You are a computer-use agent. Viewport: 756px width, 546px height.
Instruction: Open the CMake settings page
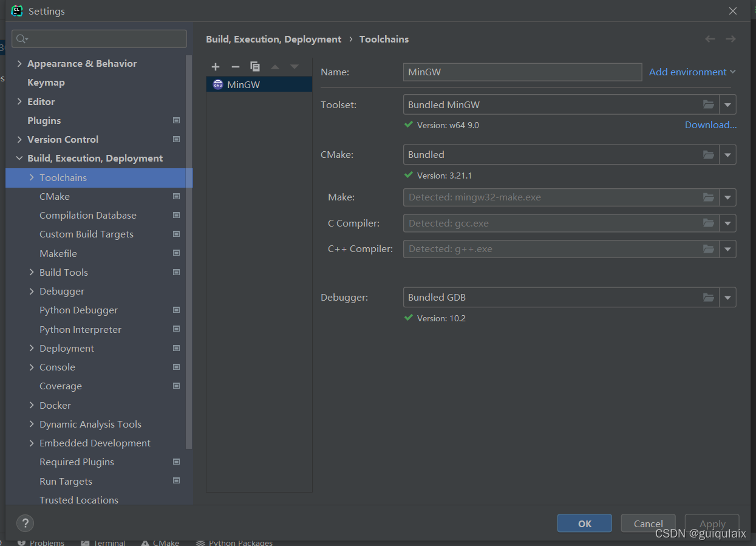55,196
